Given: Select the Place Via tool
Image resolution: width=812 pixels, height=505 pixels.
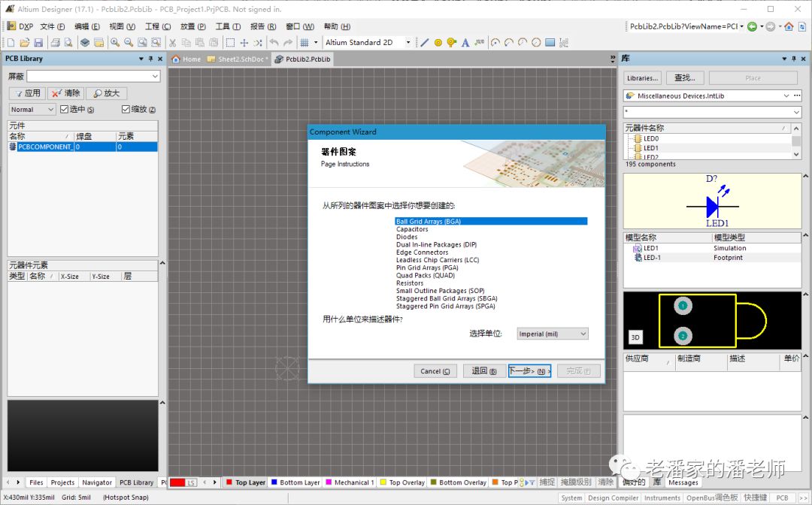Looking at the screenshot, I should point(451,43).
